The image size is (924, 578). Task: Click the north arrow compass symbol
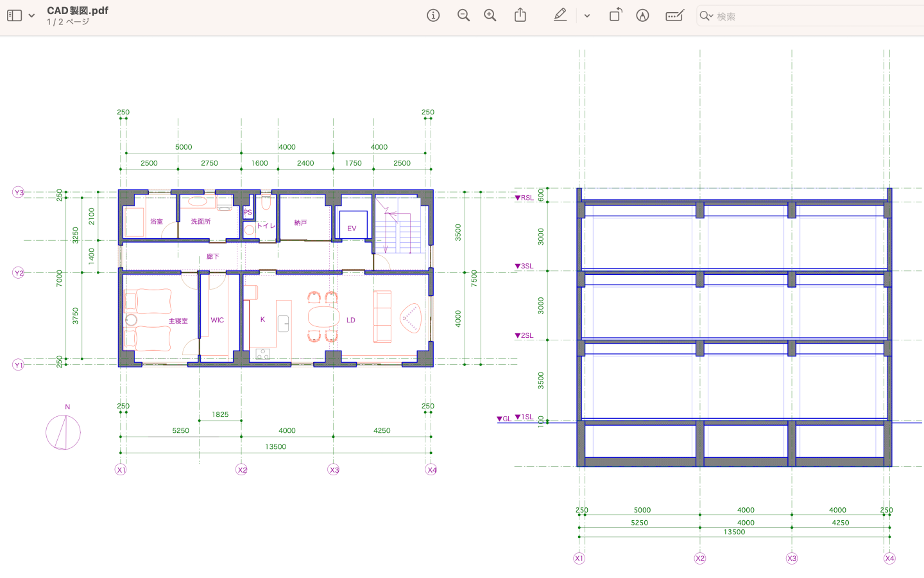point(63,432)
